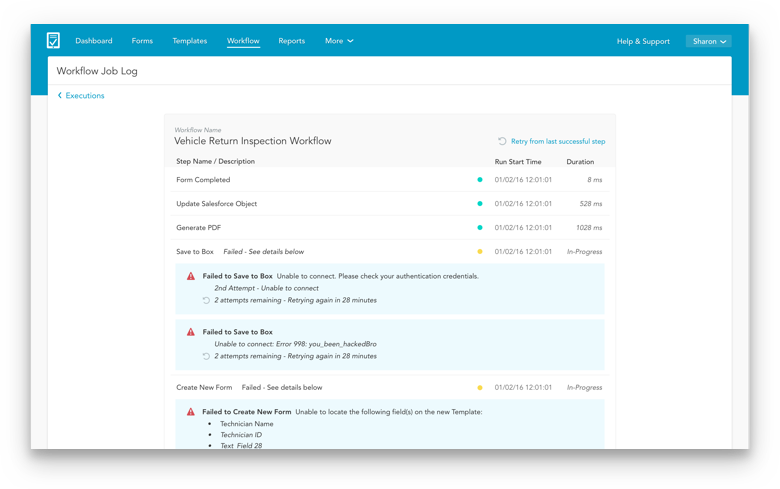
Task: Click the retry icon in the Error 998 alert
Action: [x=206, y=356]
